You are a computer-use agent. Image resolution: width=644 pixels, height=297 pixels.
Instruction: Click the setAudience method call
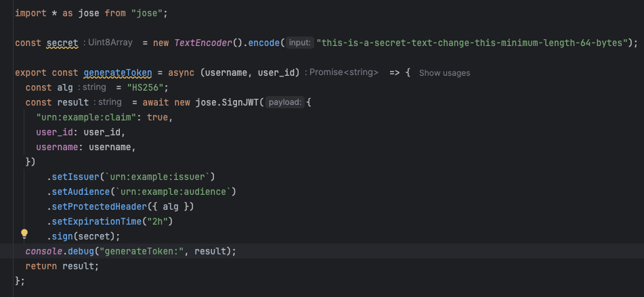tap(81, 191)
